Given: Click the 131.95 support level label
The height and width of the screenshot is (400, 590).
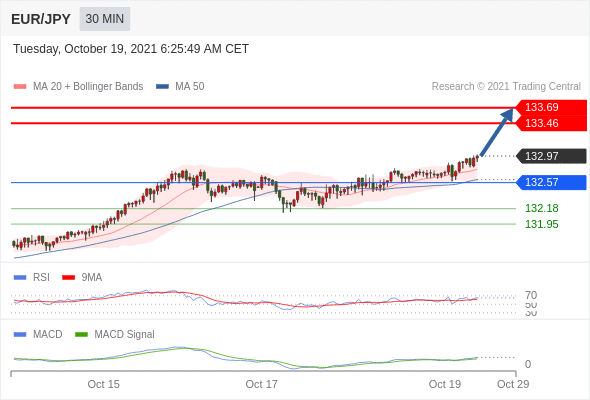Looking at the screenshot, I should (542, 224).
